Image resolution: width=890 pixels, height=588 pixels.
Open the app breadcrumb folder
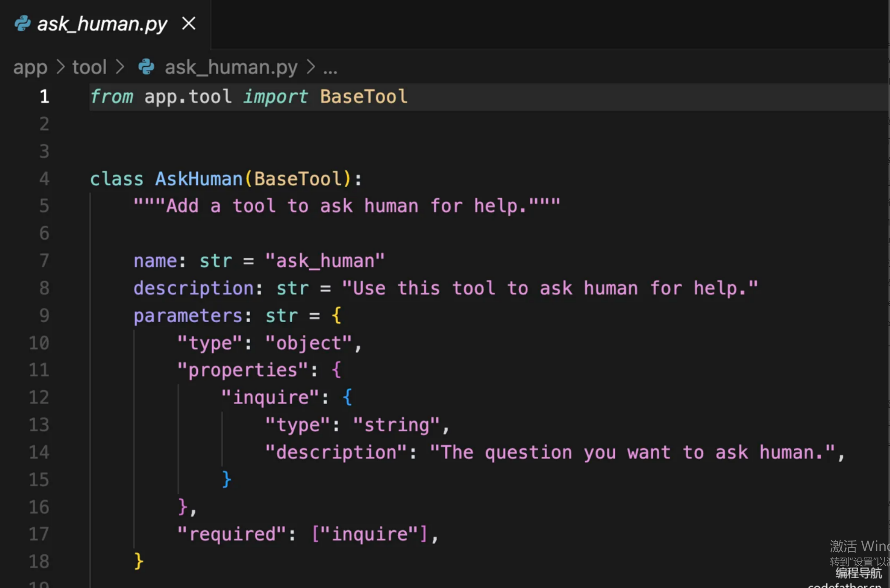click(30, 67)
